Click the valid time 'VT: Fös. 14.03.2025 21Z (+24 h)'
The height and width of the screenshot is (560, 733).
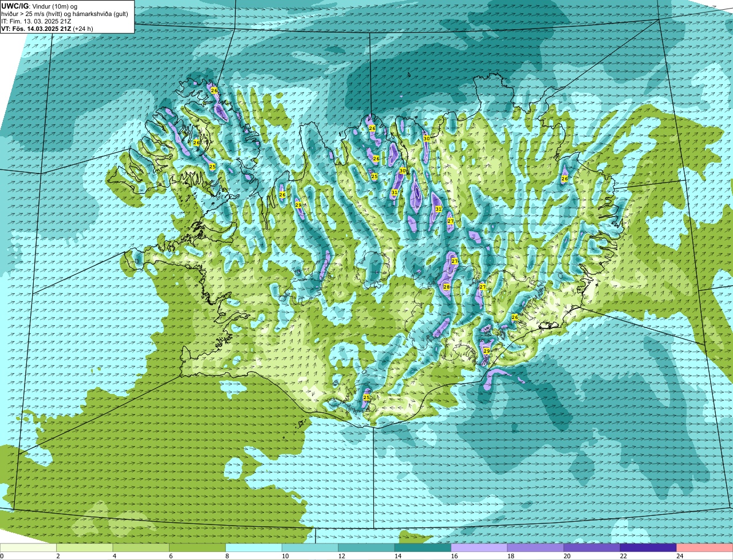[47, 29]
